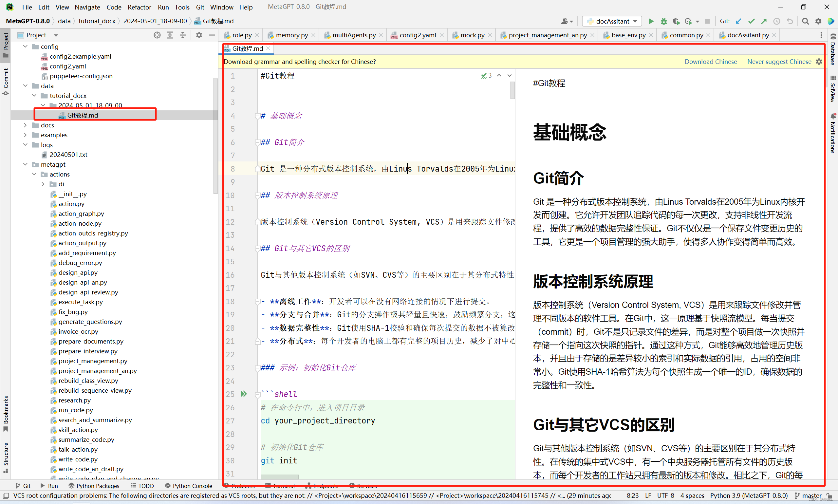
Task: Close the role.py editor tab
Action: 257,35
